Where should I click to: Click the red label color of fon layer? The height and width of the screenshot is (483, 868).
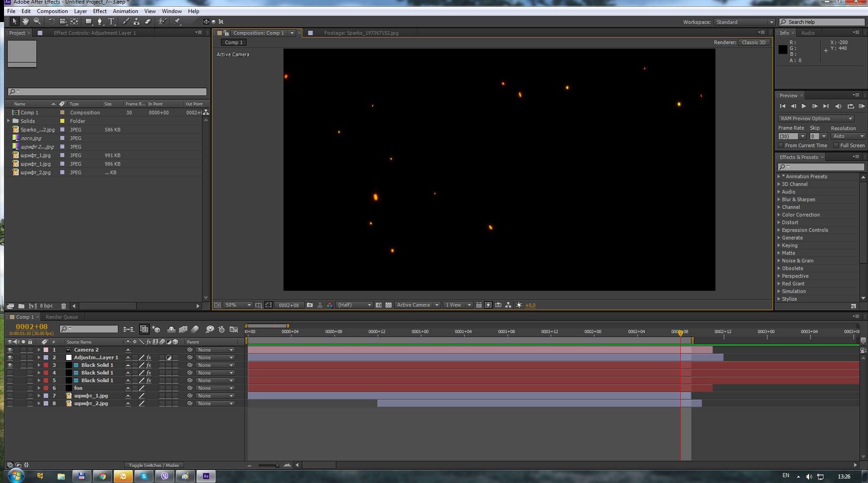pos(45,388)
